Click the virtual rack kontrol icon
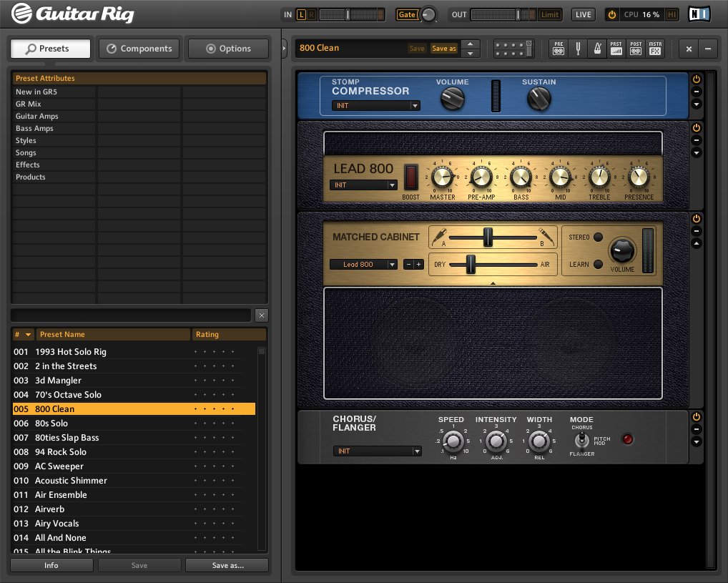 point(513,49)
